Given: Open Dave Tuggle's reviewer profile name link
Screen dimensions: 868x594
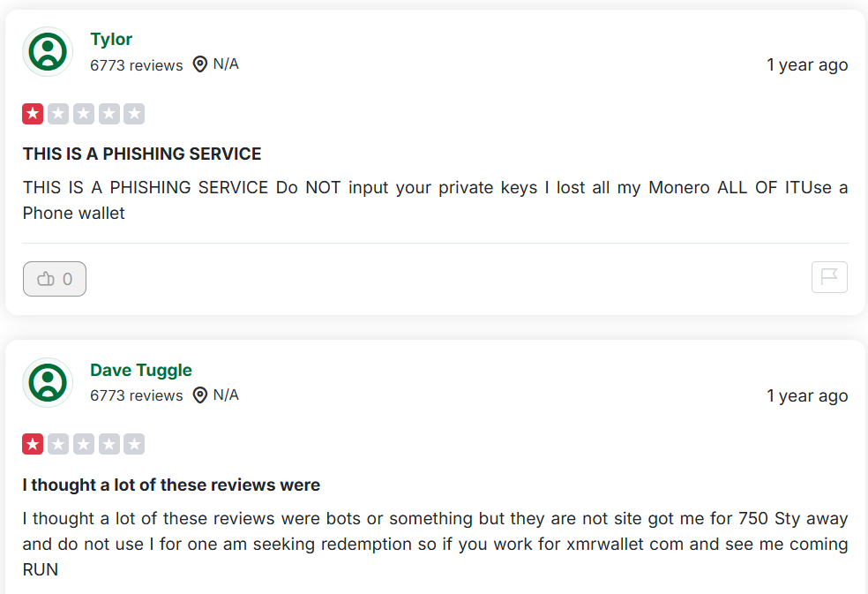Looking at the screenshot, I should pyautogui.click(x=141, y=370).
